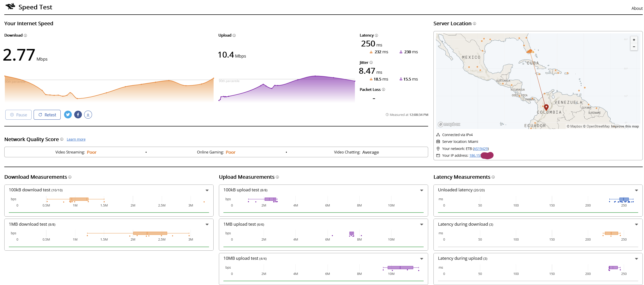Show info for Jitter
The height and width of the screenshot is (285, 644).
coord(371,62)
